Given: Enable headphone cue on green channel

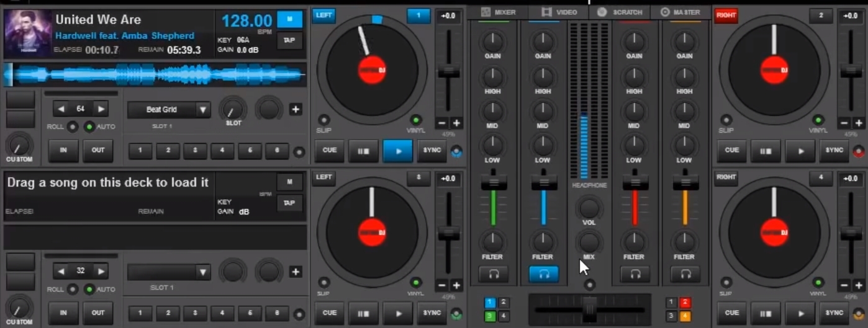Looking at the screenshot, I should pos(494,274).
